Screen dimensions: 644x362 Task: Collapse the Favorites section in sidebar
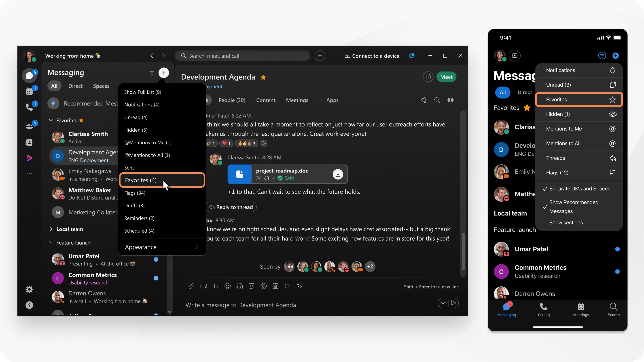tap(50, 120)
